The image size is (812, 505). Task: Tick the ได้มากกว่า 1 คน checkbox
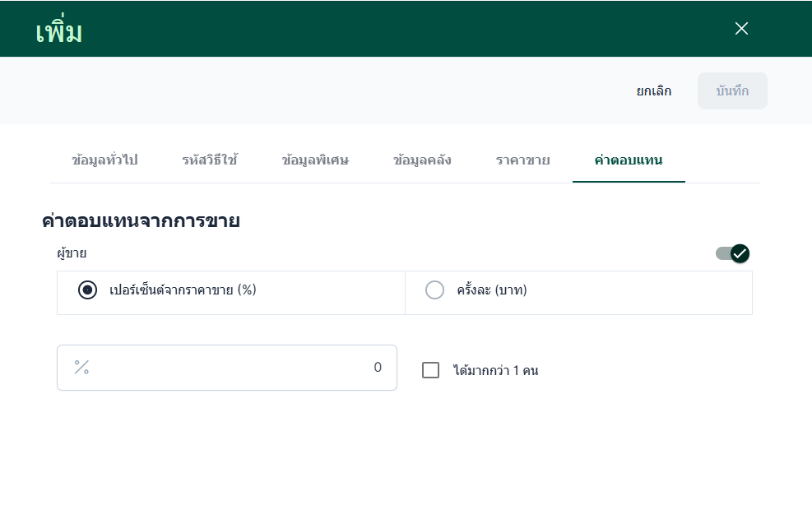pos(430,370)
